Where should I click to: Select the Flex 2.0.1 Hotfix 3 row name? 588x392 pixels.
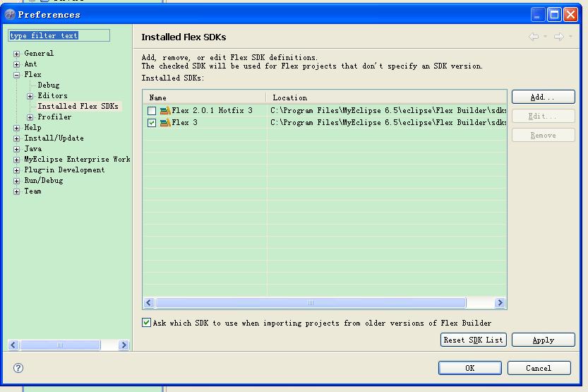(x=212, y=110)
